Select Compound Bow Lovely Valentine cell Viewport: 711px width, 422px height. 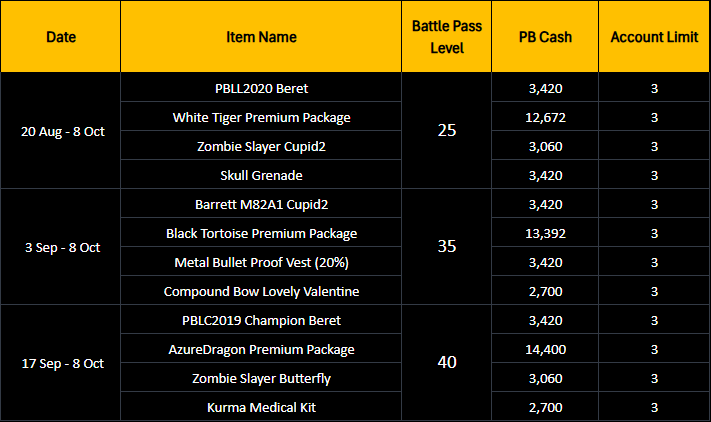pyautogui.click(x=261, y=291)
